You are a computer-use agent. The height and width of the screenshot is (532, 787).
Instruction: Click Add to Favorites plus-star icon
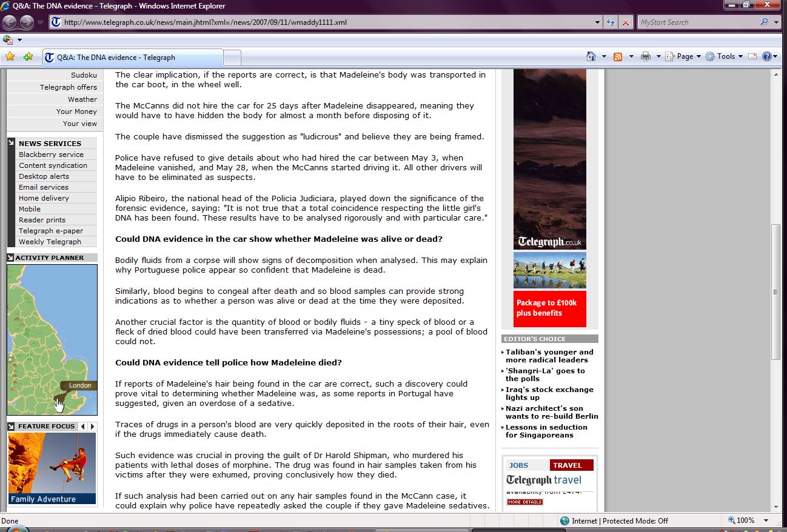point(28,57)
